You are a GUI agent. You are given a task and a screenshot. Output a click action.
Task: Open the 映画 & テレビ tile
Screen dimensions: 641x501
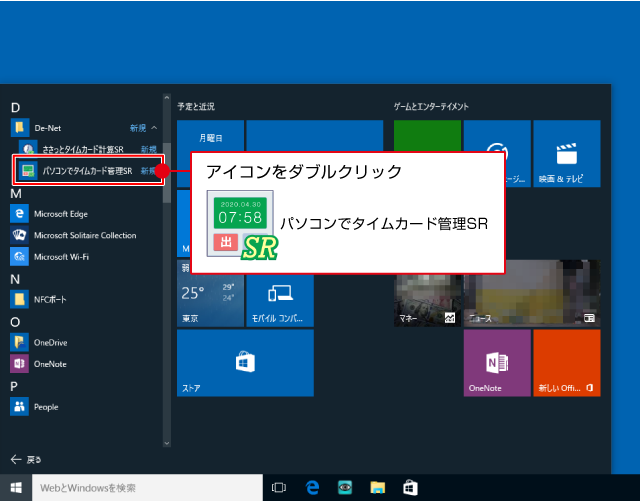pos(567,153)
